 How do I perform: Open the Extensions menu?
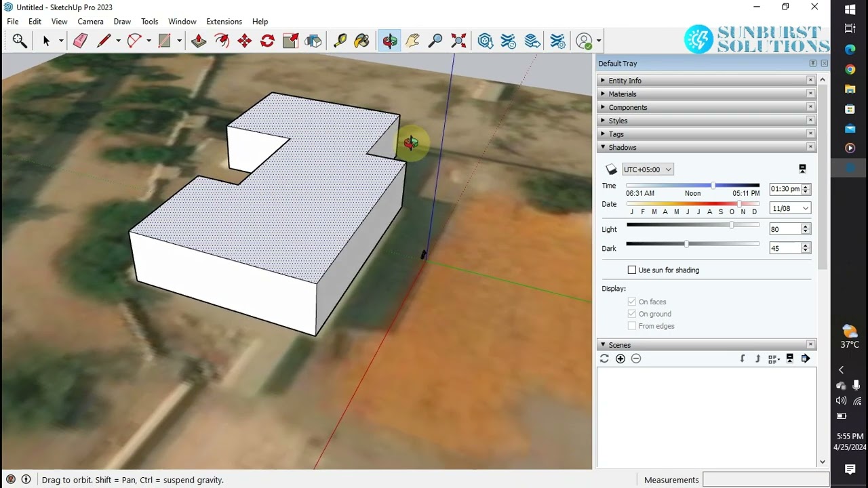[x=224, y=22]
